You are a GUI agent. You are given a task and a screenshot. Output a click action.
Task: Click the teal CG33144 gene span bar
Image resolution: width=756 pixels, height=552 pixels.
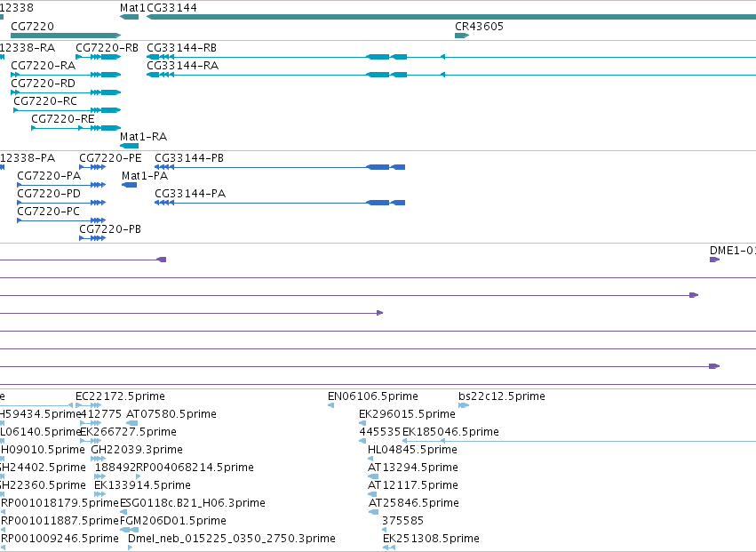(x=451, y=17)
